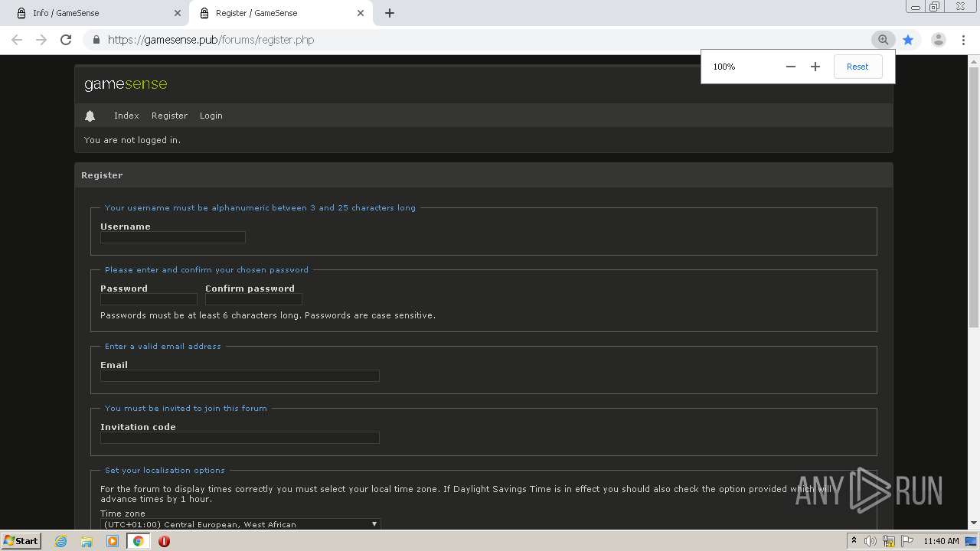The width and height of the screenshot is (980, 551).
Task: Click the 'You are not logged in.' text
Action: point(132,140)
